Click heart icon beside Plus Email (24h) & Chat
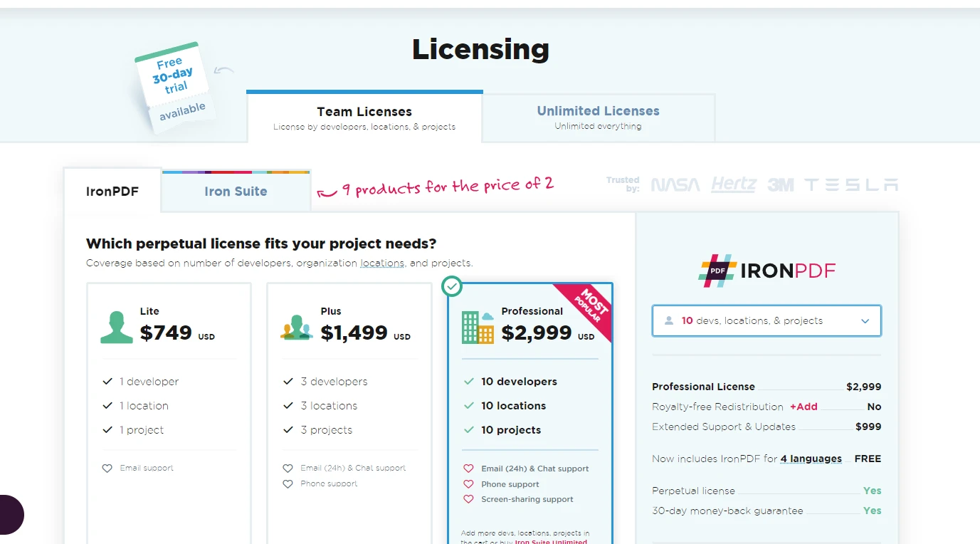The width and height of the screenshot is (980, 544). [x=288, y=469]
